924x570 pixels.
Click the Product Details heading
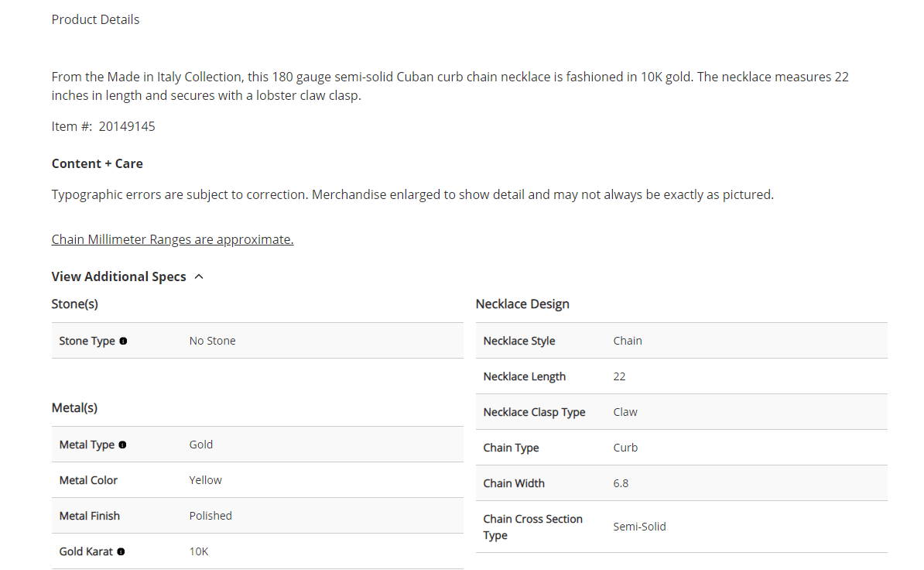click(x=95, y=19)
